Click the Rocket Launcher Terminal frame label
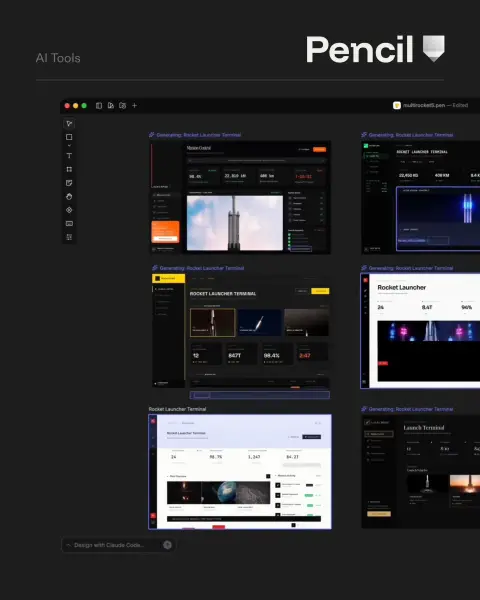 177,409
